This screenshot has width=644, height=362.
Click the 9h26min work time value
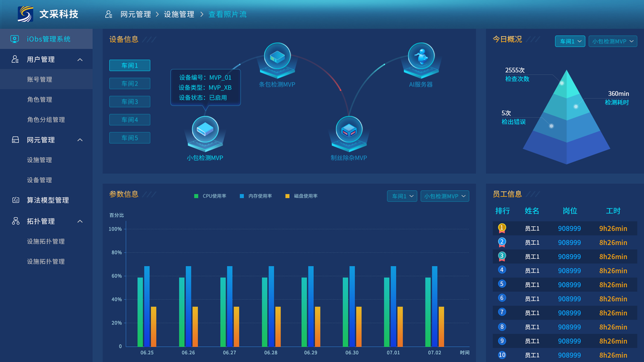[613, 228]
